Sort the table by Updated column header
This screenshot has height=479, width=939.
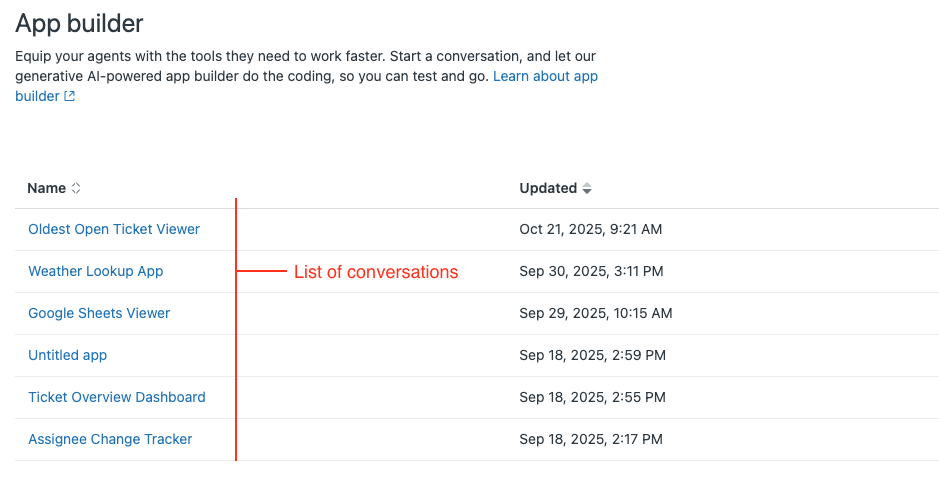pos(548,188)
